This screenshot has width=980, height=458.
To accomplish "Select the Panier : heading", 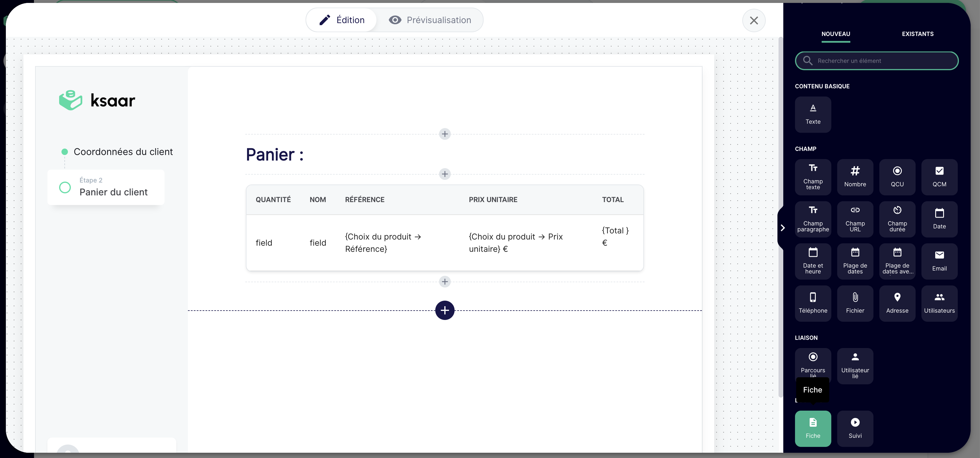I will pyautogui.click(x=274, y=154).
